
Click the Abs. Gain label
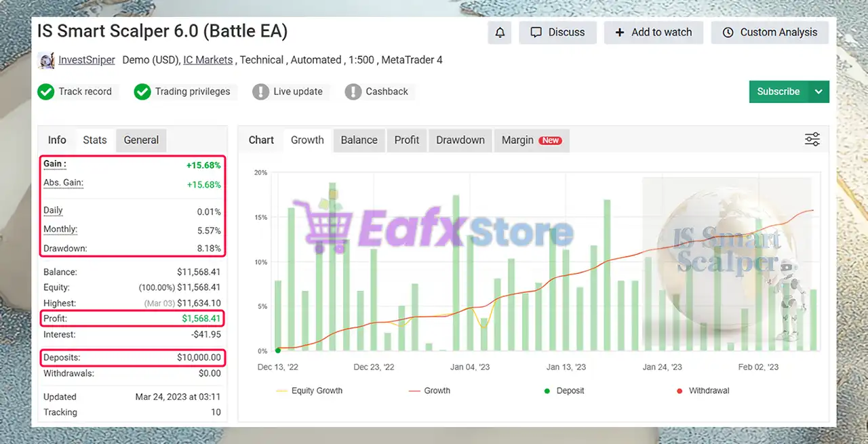click(x=63, y=183)
